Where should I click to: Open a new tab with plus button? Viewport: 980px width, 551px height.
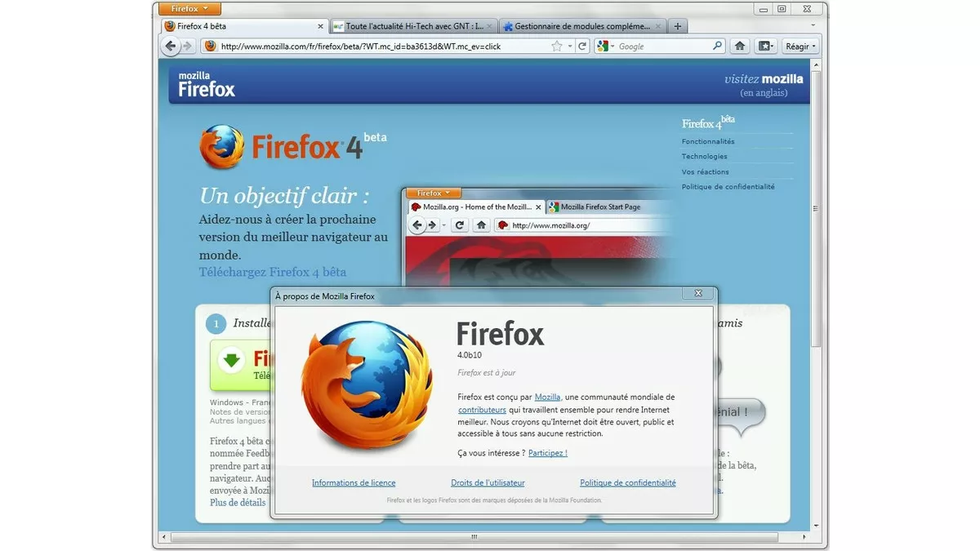click(677, 26)
